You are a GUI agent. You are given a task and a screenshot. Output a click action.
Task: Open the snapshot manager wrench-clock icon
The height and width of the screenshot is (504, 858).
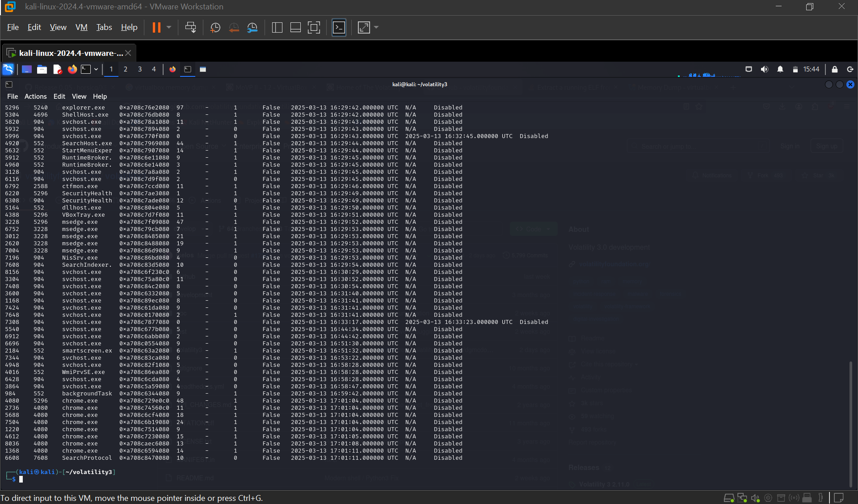click(252, 28)
